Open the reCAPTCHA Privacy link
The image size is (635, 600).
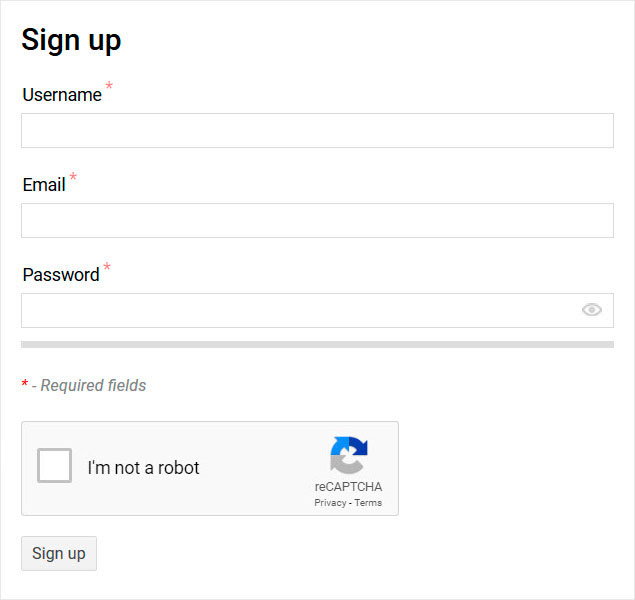click(330, 503)
